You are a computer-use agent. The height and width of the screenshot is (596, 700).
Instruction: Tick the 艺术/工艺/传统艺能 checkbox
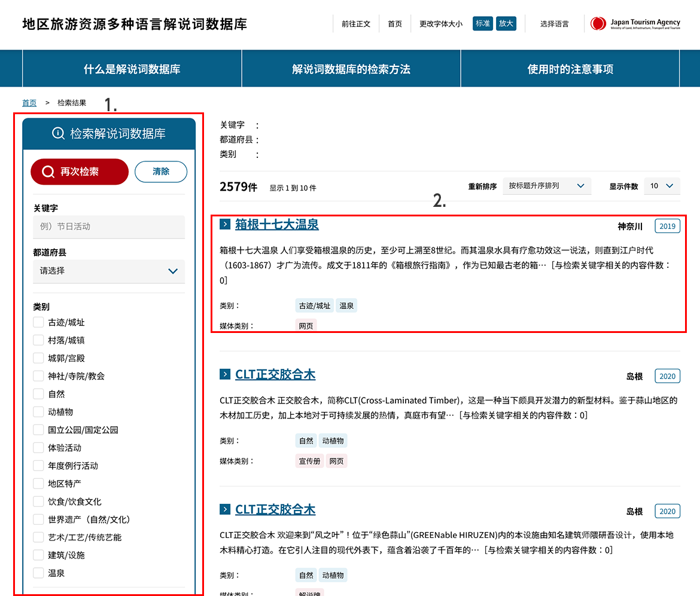tap(38, 537)
